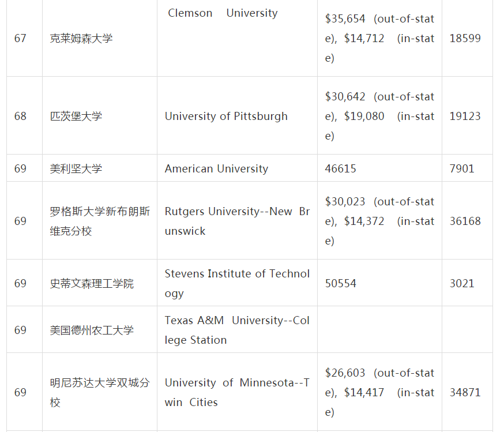Click University of Minnesota--Twin Cities cell
Screen dimensions: 504x432
click(237, 392)
